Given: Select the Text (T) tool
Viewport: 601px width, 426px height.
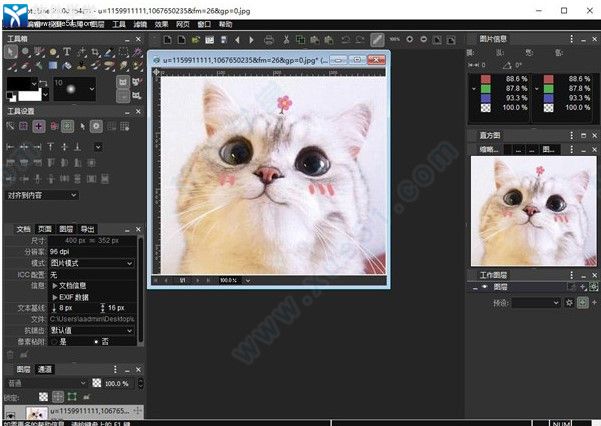Looking at the screenshot, I should (x=67, y=51).
